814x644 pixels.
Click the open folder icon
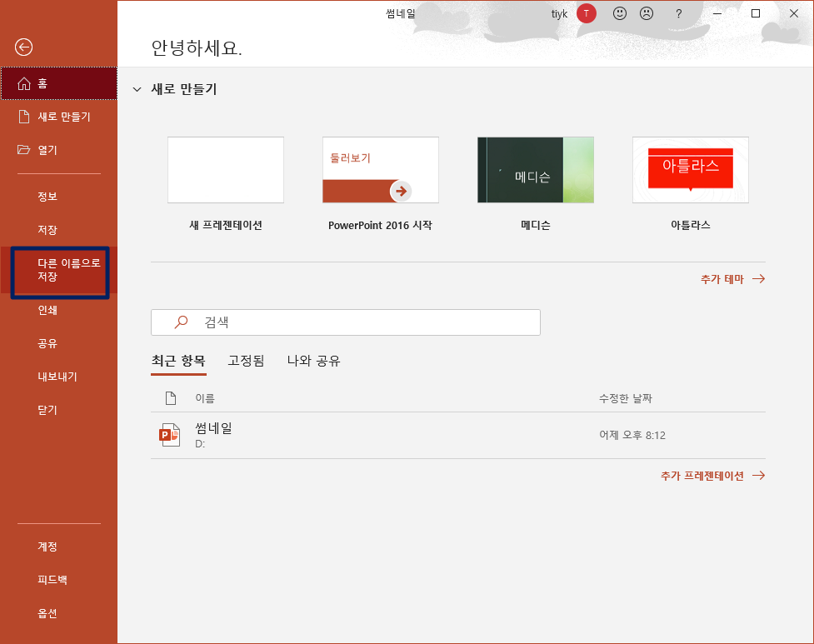click(23, 150)
